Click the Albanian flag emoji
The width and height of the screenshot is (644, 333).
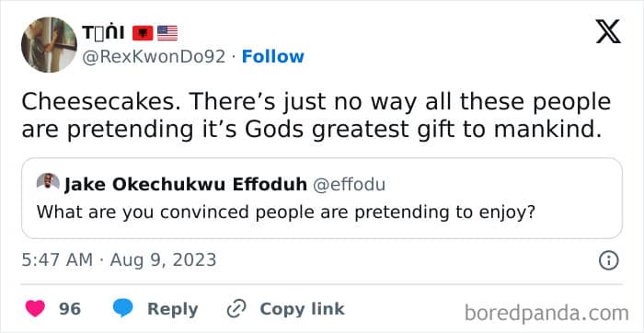(x=143, y=33)
